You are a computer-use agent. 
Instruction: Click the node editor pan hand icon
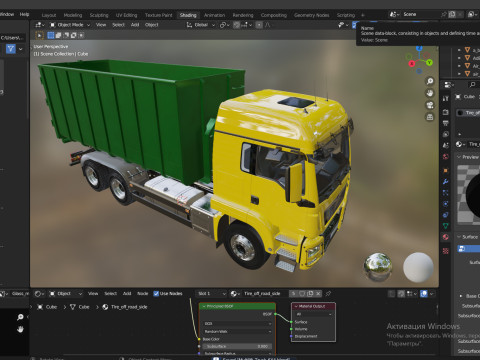point(20,329)
